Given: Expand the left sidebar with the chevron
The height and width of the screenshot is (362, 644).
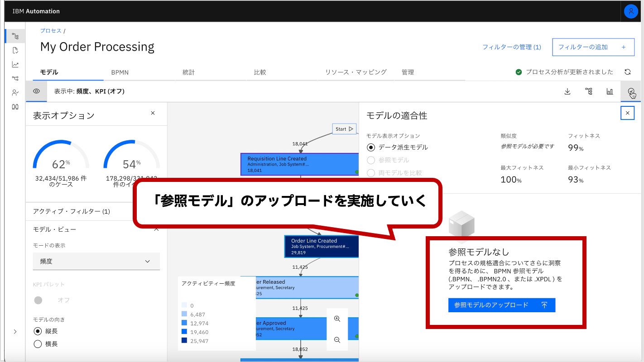Looking at the screenshot, I should click(x=15, y=331).
